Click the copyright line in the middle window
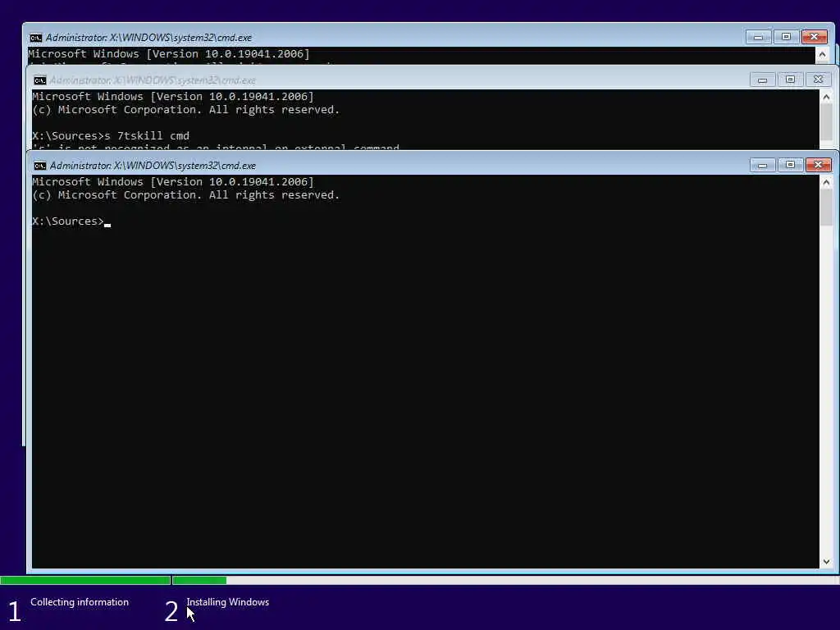The width and height of the screenshot is (840, 630). point(186,110)
